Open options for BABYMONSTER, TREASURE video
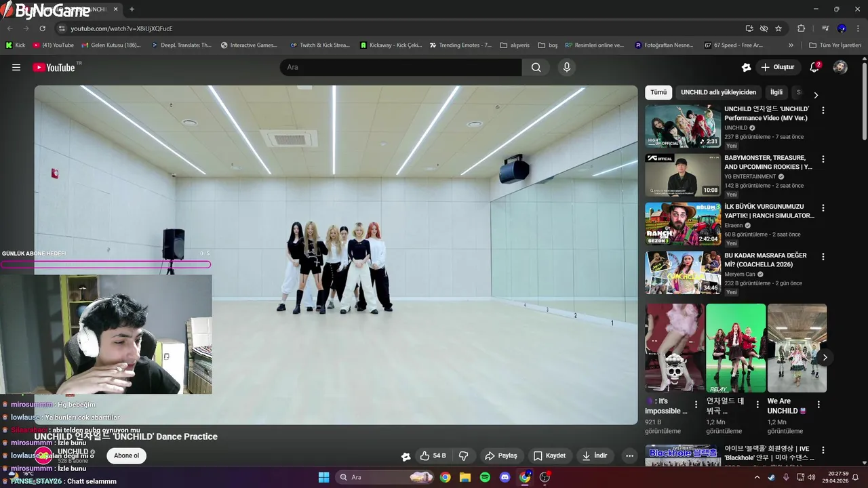The height and width of the screenshot is (488, 868). click(823, 159)
